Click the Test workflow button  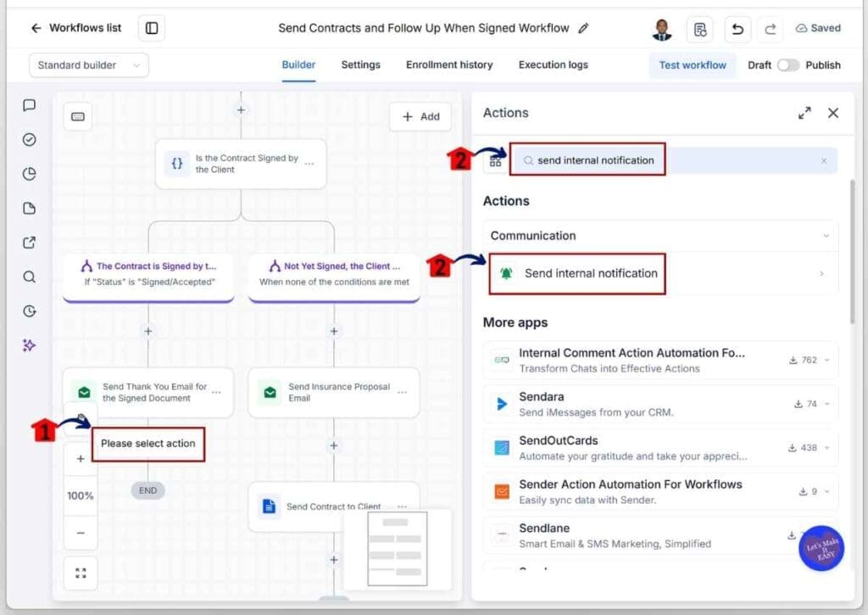(693, 65)
